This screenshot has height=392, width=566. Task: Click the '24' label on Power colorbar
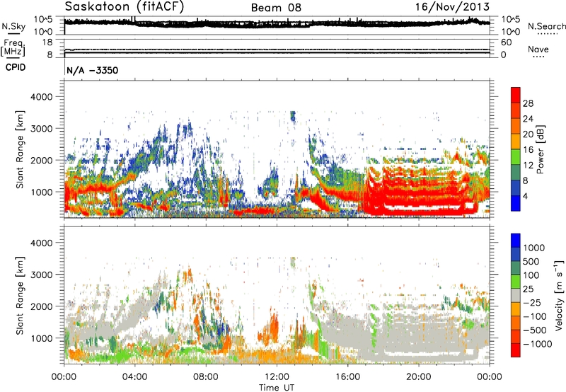528,119
